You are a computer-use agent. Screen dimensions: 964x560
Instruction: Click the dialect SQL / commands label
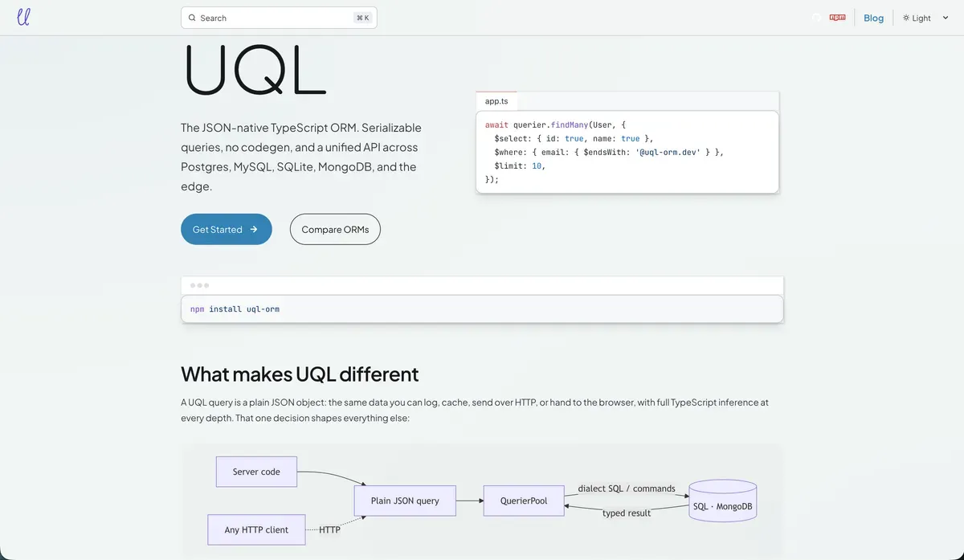(627, 488)
